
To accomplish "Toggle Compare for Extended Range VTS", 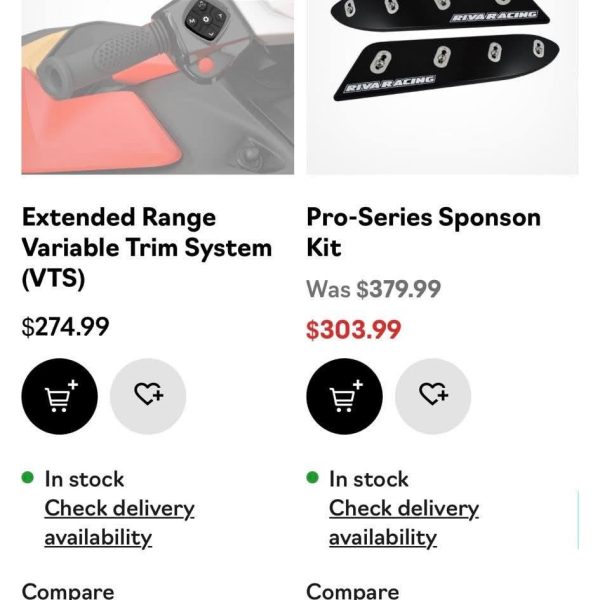I will coord(68,591).
